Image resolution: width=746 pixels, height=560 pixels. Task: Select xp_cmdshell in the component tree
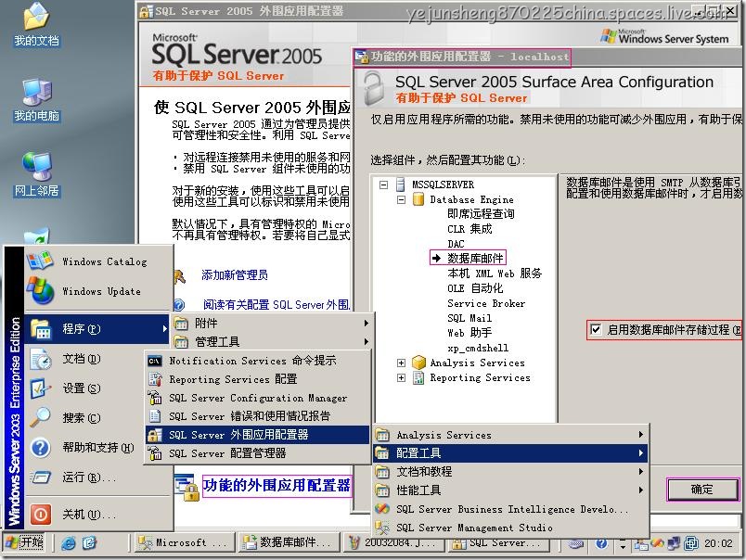click(x=478, y=348)
